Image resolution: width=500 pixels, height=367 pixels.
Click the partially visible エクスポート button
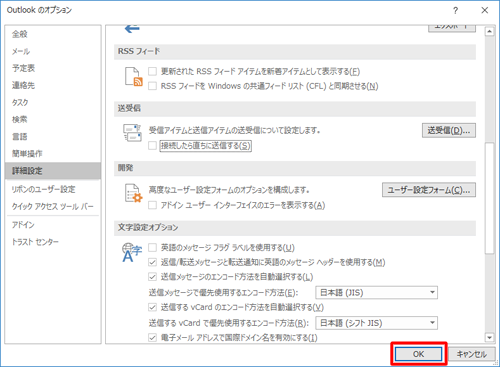452,28
